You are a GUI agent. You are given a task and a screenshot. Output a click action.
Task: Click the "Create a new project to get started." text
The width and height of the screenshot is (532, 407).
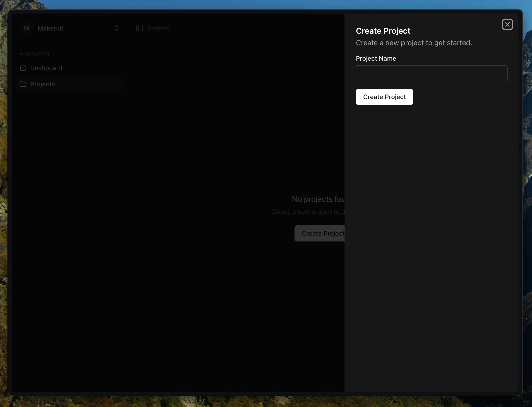click(414, 43)
